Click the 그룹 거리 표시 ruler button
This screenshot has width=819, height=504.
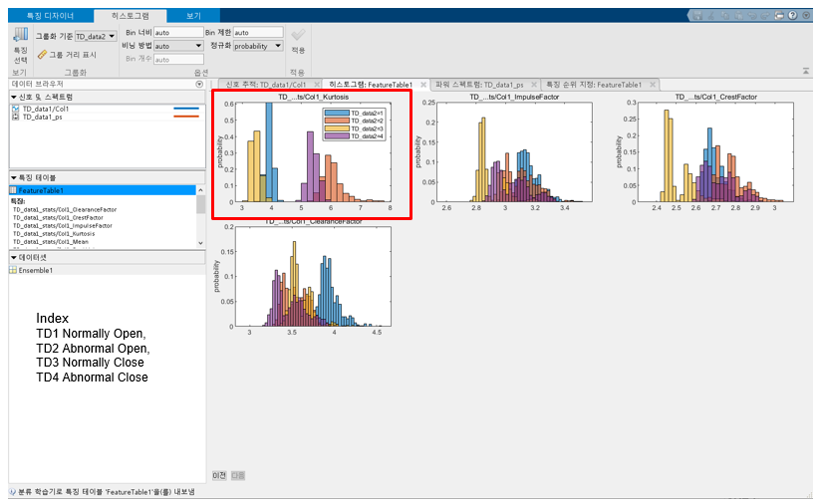click(68, 55)
